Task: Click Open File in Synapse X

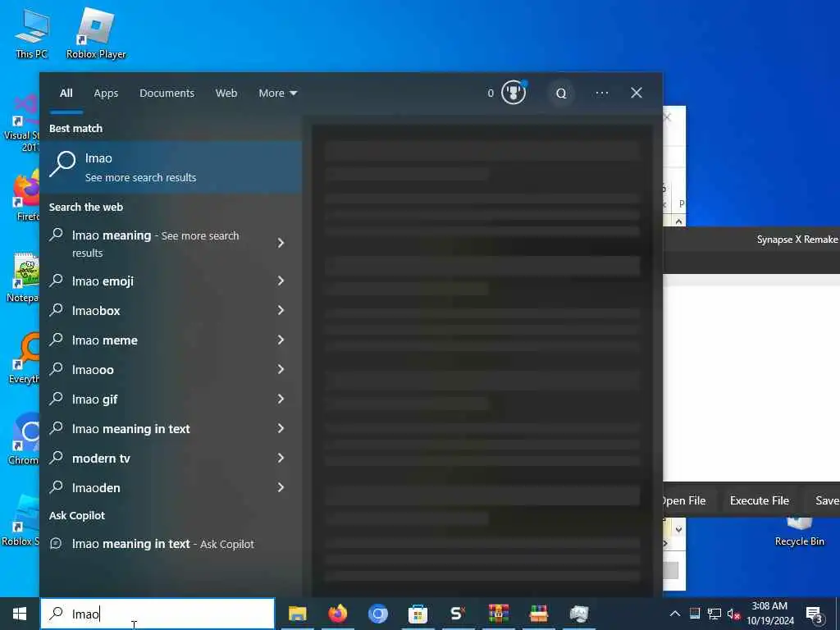Action: pyautogui.click(x=683, y=501)
